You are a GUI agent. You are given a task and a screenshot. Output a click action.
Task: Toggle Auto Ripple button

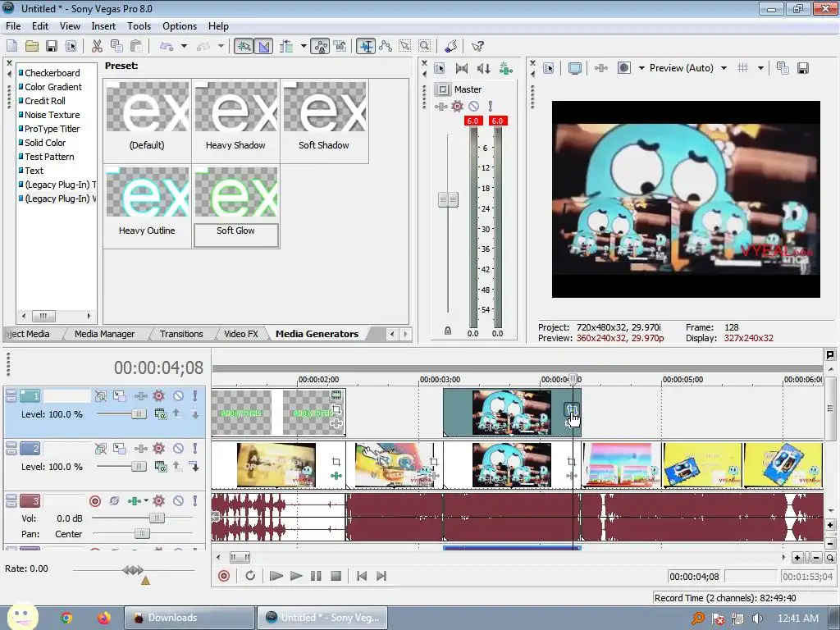pos(286,46)
